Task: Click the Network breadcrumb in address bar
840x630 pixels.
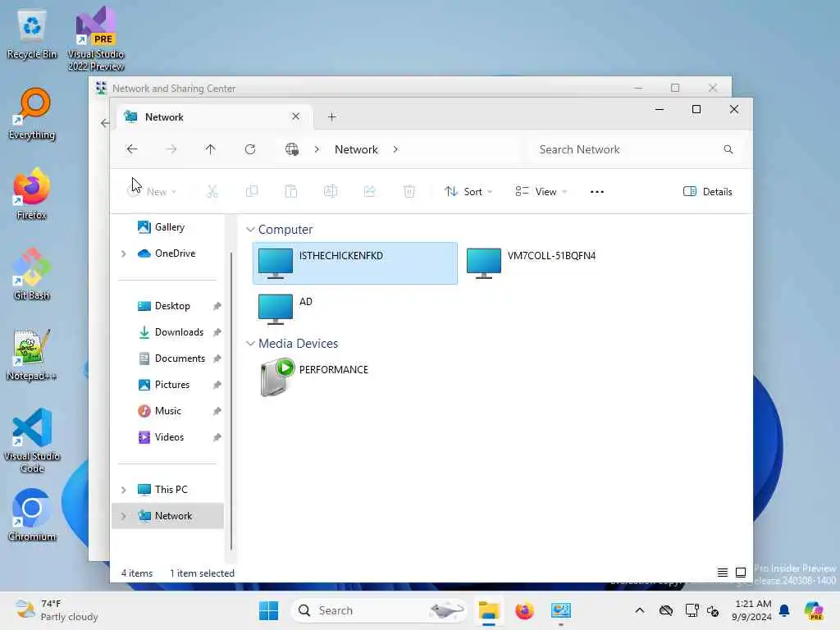Action: click(x=356, y=149)
